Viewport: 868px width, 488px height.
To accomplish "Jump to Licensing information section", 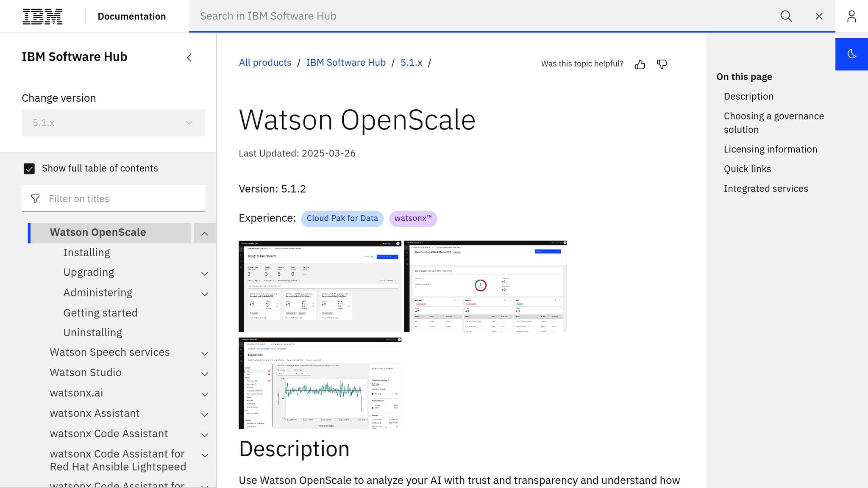I will (x=770, y=150).
